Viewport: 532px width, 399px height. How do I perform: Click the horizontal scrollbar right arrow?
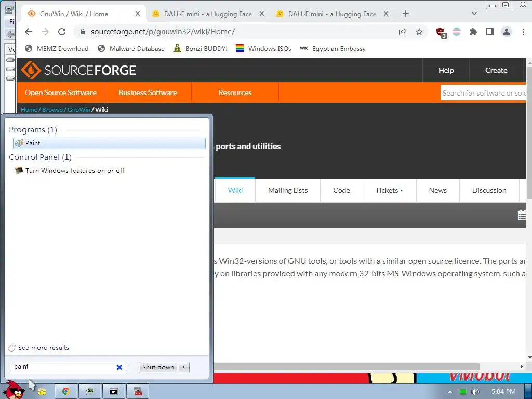click(522, 366)
